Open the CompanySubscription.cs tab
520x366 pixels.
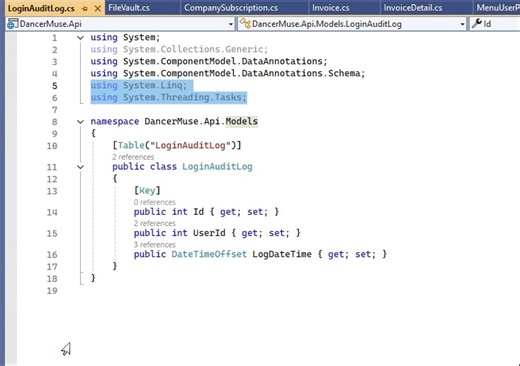tap(231, 8)
